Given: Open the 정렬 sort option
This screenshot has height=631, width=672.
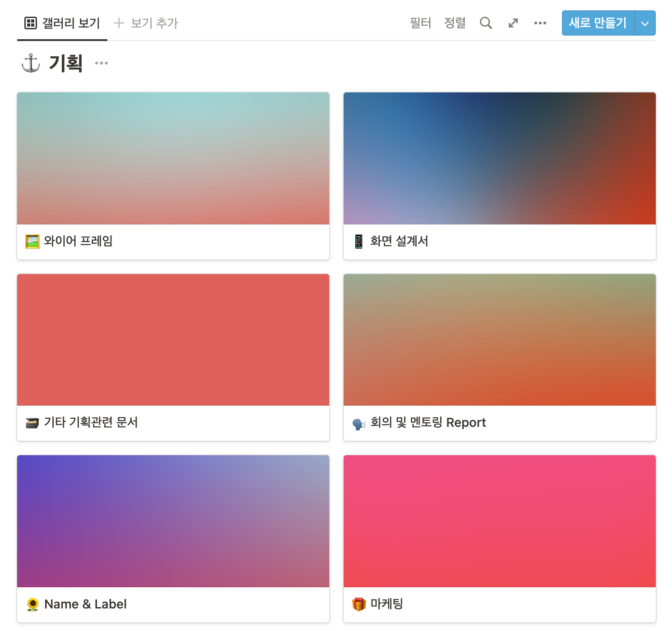Looking at the screenshot, I should 455,23.
